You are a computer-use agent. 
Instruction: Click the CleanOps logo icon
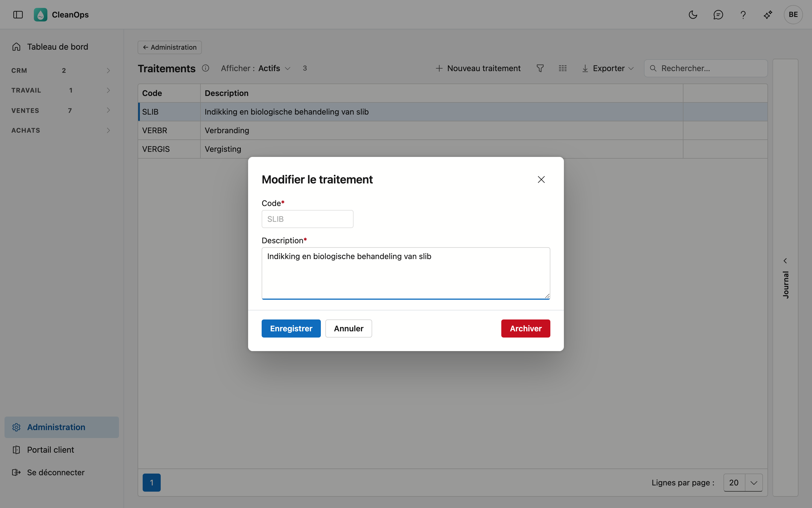(40, 14)
